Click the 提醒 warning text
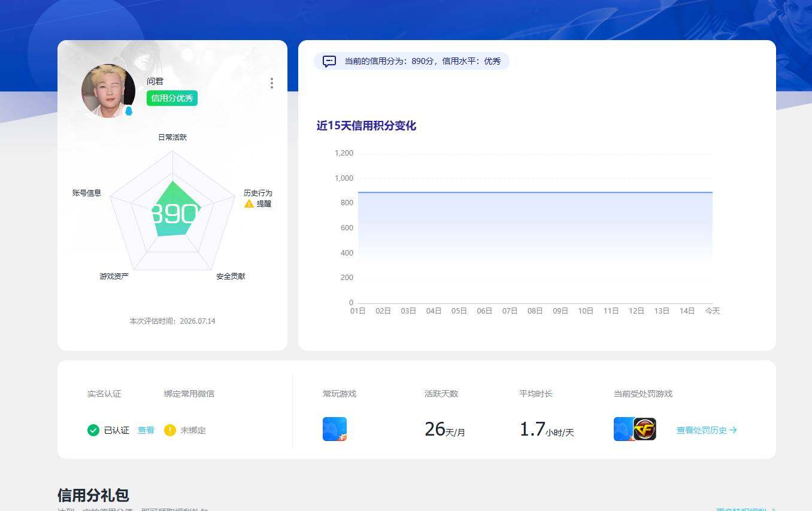This screenshot has width=812, height=511. [x=264, y=204]
